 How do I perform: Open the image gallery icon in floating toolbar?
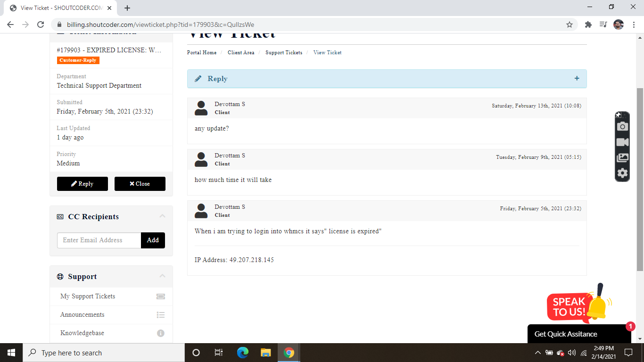pos(622,157)
